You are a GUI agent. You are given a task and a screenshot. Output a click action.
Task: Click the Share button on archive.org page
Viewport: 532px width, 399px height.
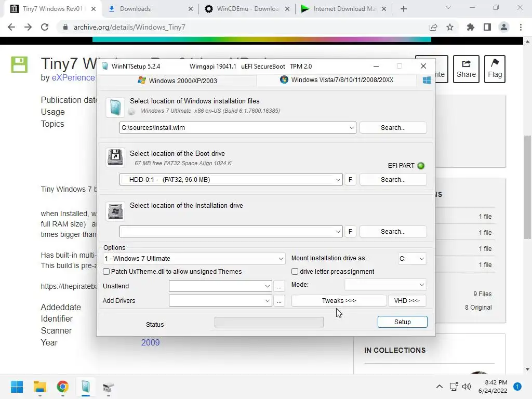[x=466, y=69]
